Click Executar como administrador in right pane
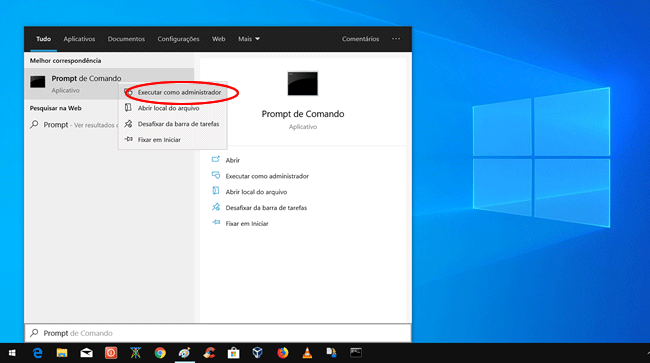 (x=267, y=176)
